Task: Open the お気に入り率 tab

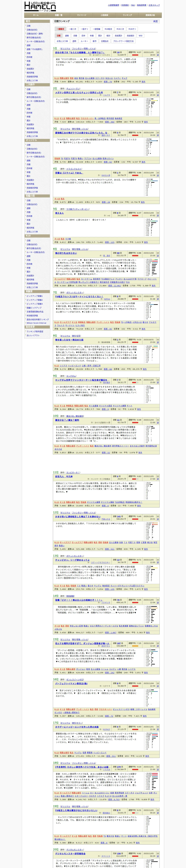Action: click(62, 41)
